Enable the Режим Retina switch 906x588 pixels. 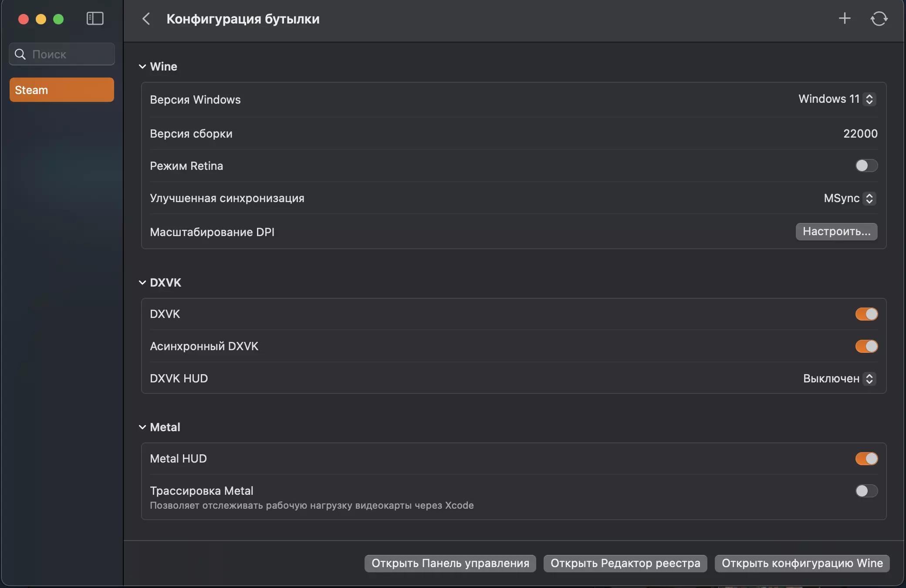(x=866, y=166)
